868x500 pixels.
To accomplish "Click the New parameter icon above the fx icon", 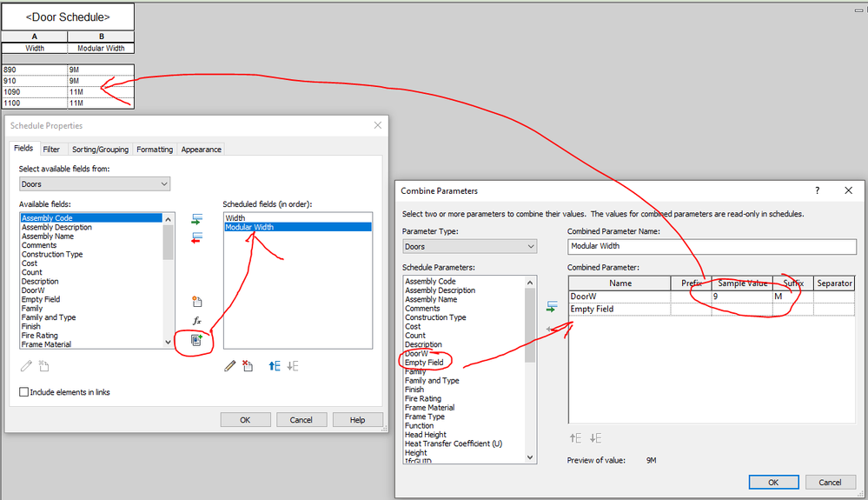I will tap(196, 302).
